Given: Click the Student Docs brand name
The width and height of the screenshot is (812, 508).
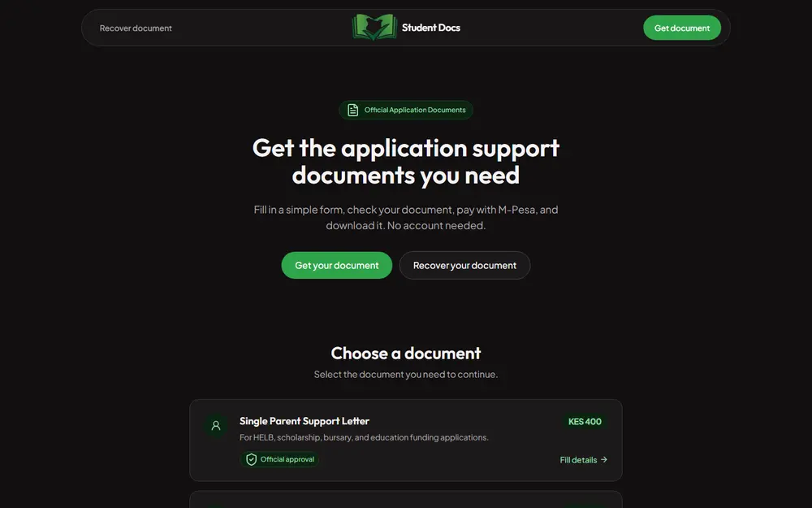Looking at the screenshot, I should coord(431,28).
